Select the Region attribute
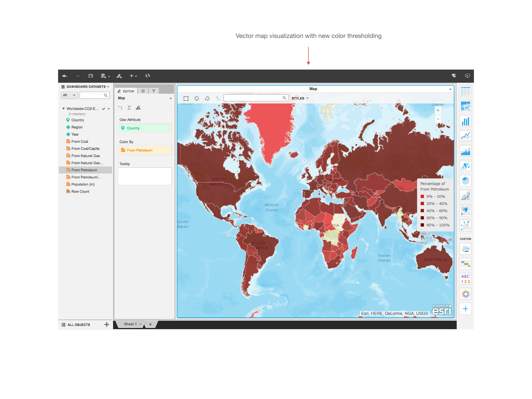Image resolution: width=532 pixels, height=399 pixels. 77,127
